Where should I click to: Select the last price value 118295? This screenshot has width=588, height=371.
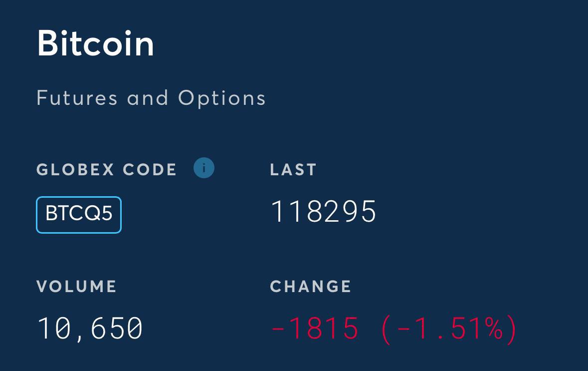(323, 211)
